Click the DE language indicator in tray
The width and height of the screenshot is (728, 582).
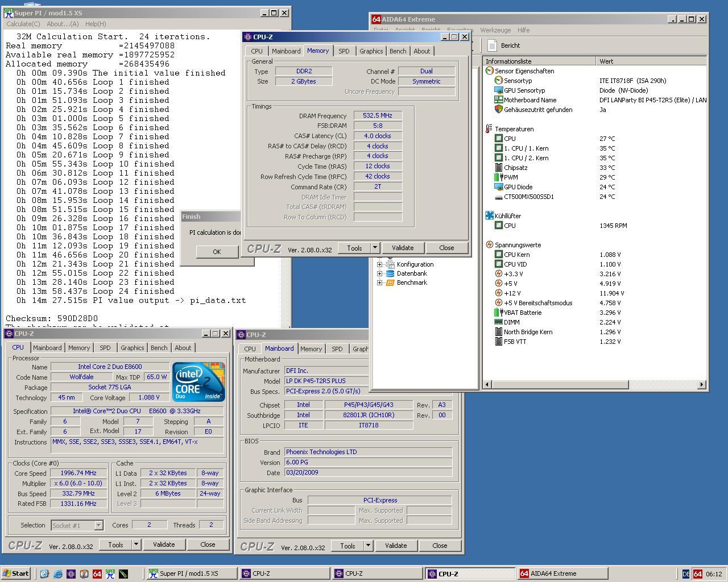coord(686,573)
